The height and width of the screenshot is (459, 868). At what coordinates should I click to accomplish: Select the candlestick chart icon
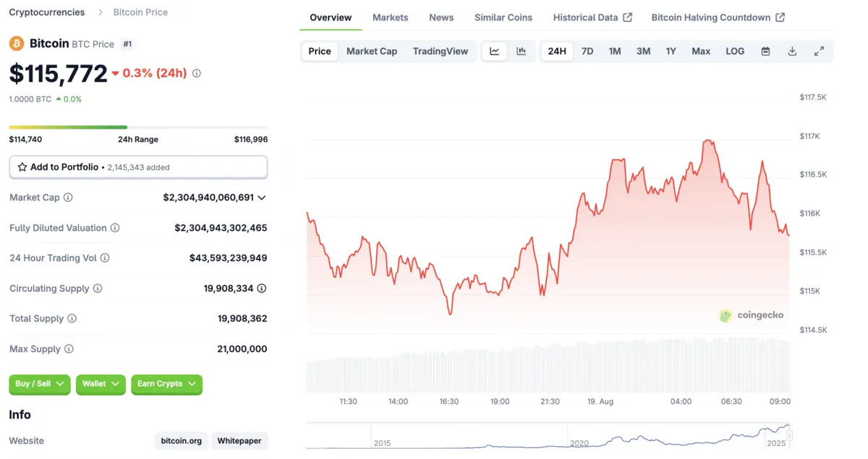[521, 51]
